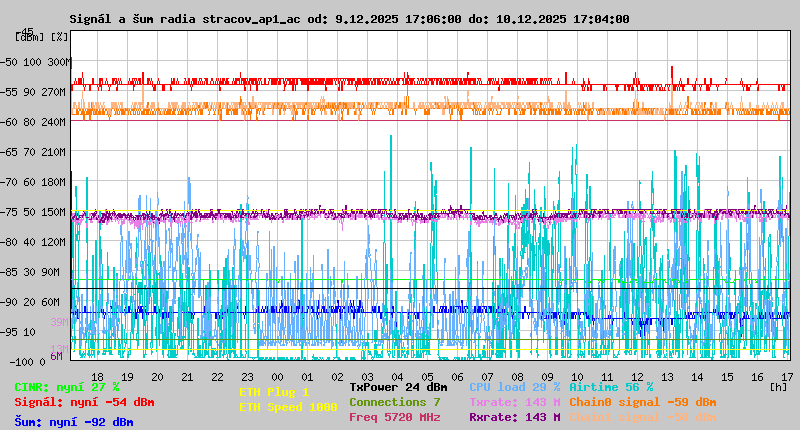Click the [dBm] axis unit label
The height and width of the screenshot is (430, 800).
[x=31, y=37]
